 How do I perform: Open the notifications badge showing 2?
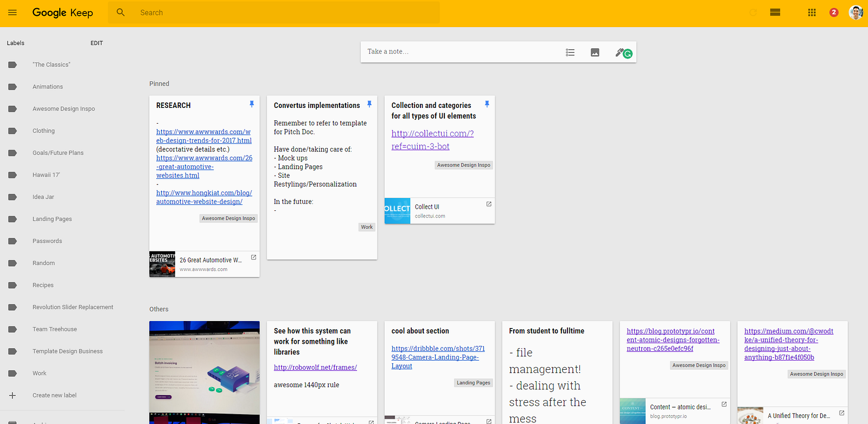(834, 12)
